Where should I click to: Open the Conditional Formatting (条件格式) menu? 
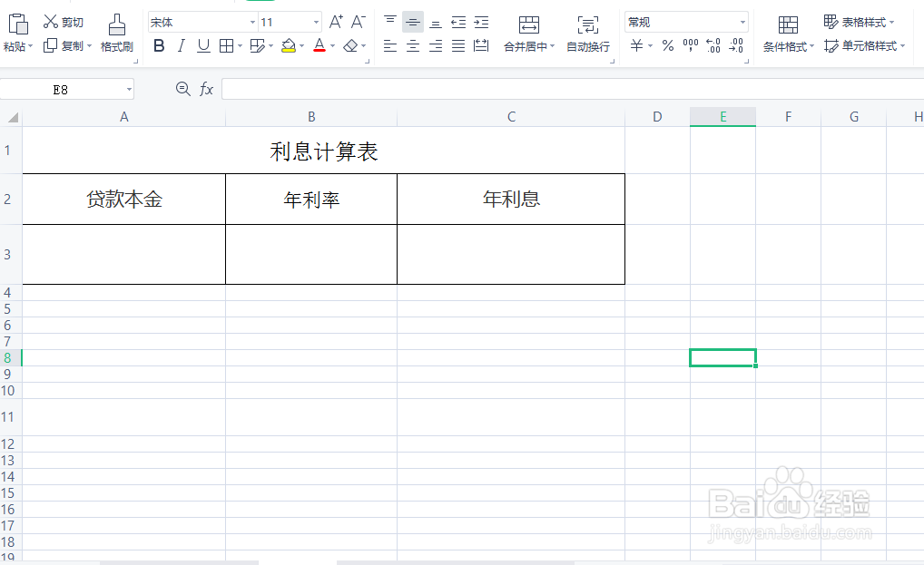coord(787,36)
